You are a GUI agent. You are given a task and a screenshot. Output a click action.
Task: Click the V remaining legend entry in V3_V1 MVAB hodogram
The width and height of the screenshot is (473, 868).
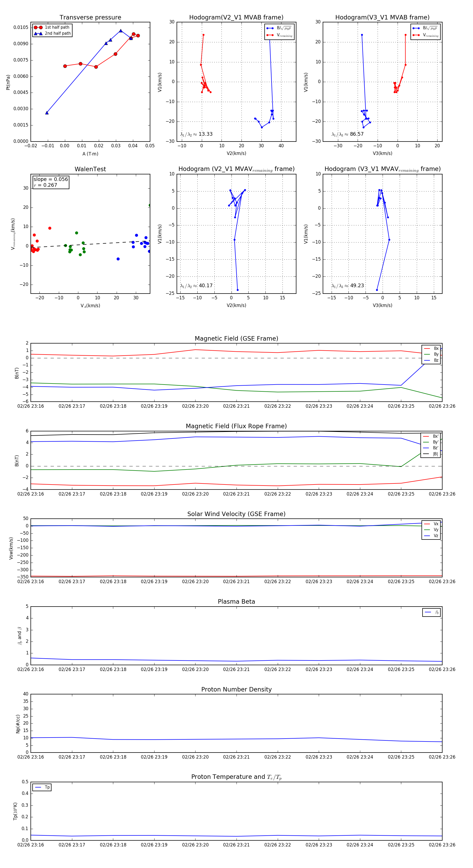coord(425,35)
